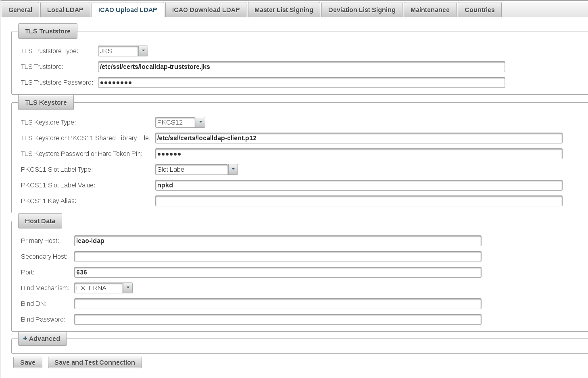588x378 pixels.
Task: Focus the Primary Host input field
Action: click(x=277, y=241)
